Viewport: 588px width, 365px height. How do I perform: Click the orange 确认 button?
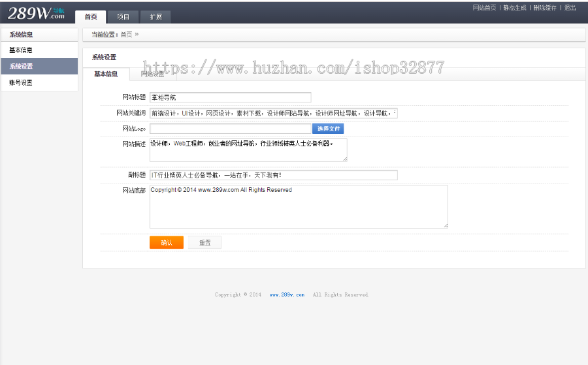tap(167, 242)
